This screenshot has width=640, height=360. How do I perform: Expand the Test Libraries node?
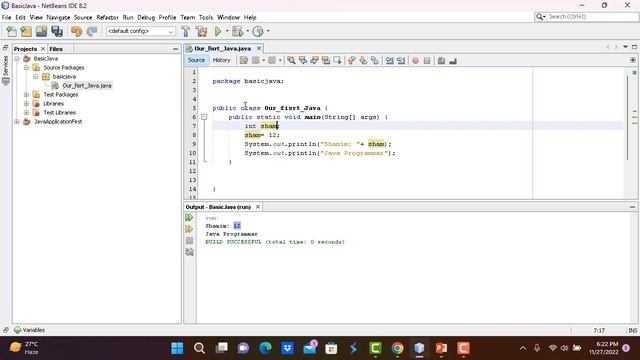27,113
